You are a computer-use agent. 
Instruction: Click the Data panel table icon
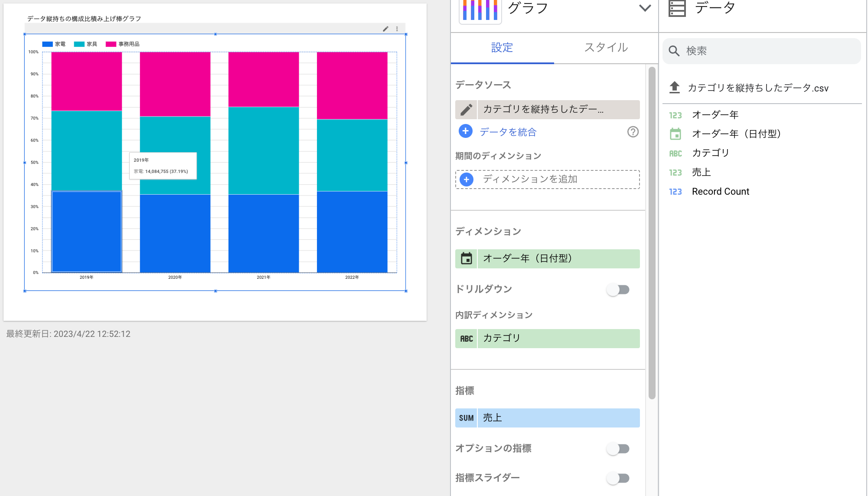tap(677, 8)
